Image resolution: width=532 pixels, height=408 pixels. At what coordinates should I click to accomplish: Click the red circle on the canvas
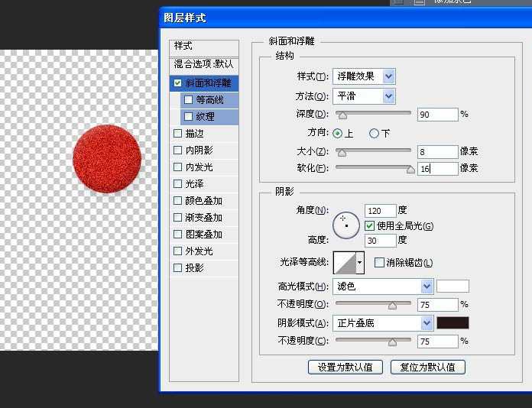tap(107, 159)
